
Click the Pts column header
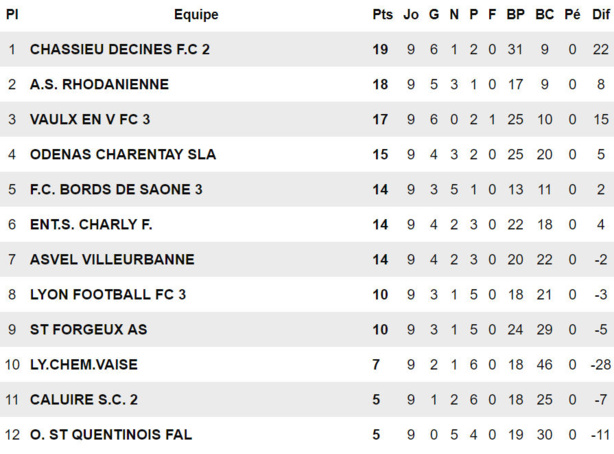click(382, 14)
